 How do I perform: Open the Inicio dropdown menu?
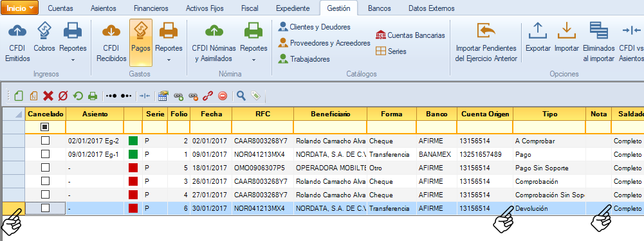(x=20, y=8)
